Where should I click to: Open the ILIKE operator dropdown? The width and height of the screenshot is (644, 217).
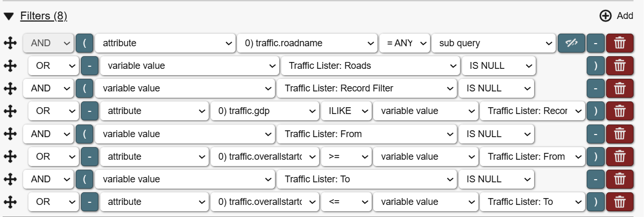[345, 111]
